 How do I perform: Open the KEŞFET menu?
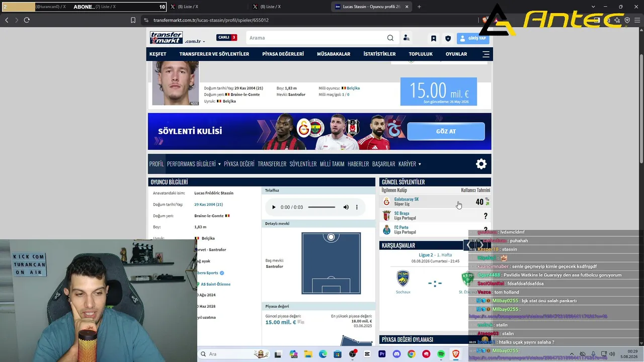[158, 54]
